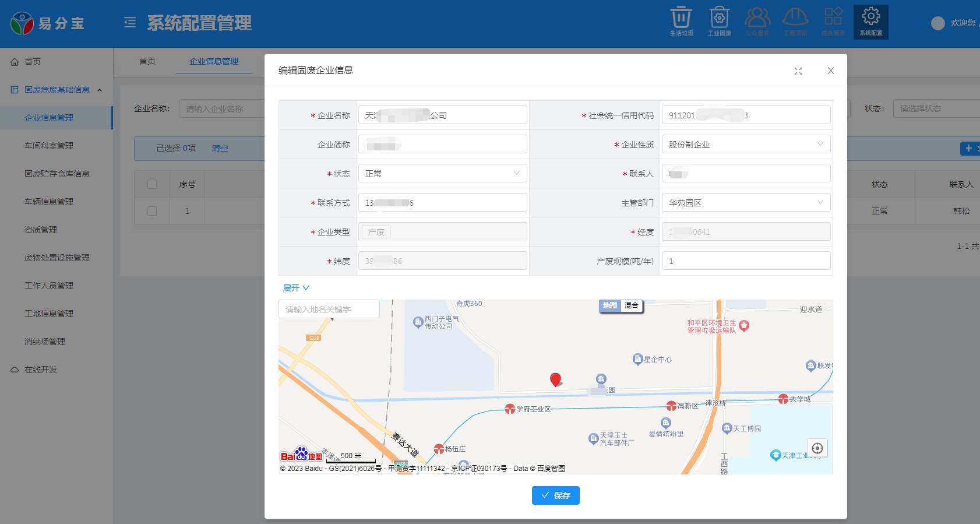Click the 西门子电气传动公司 map marker
980x524 pixels.
pyautogui.click(x=418, y=322)
